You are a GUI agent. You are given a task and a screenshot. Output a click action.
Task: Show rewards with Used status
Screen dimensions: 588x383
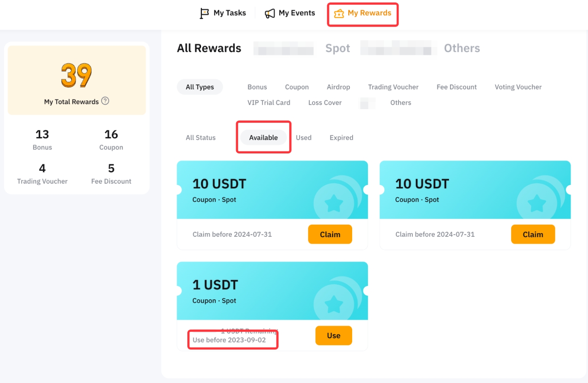(303, 138)
